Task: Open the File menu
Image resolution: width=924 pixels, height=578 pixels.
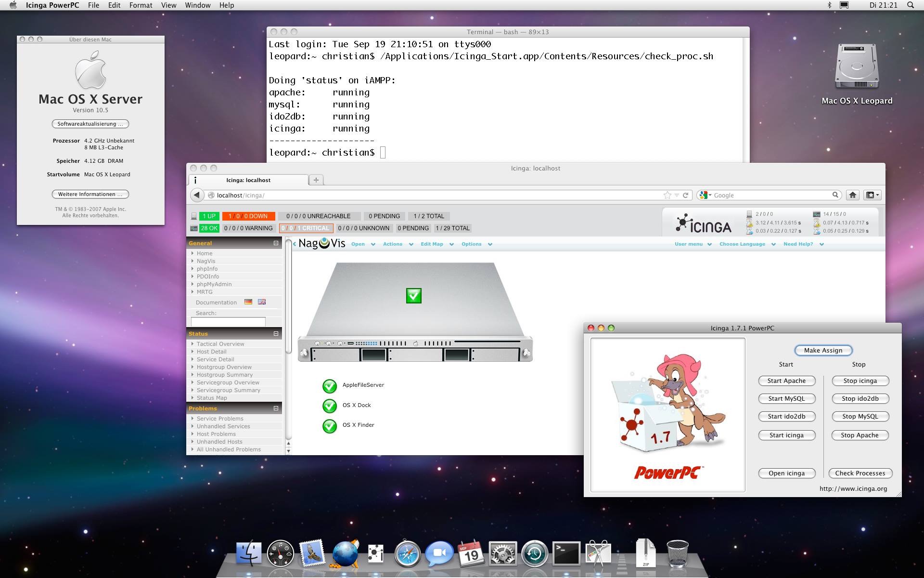Action: point(93,5)
